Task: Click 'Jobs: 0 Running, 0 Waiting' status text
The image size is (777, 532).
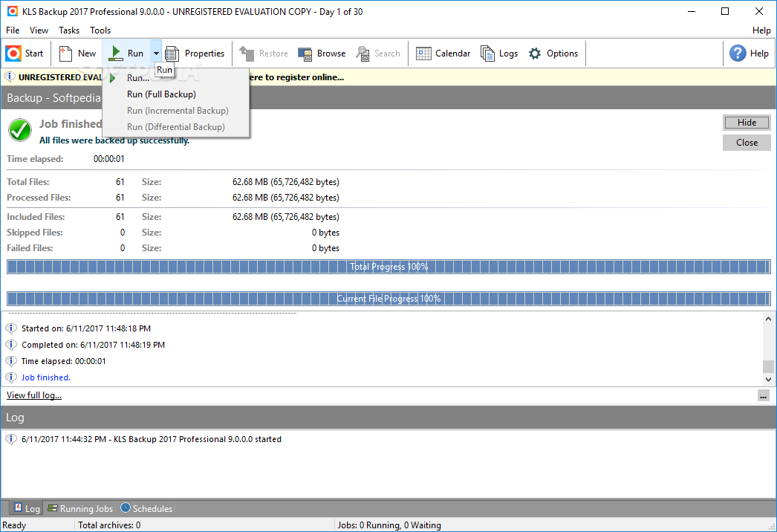Action: pyautogui.click(x=389, y=525)
